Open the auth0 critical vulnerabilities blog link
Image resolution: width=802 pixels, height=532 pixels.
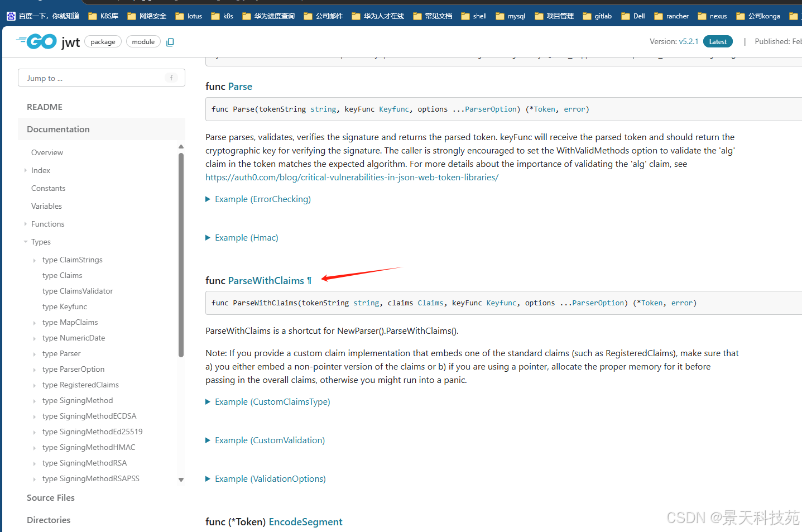352,178
